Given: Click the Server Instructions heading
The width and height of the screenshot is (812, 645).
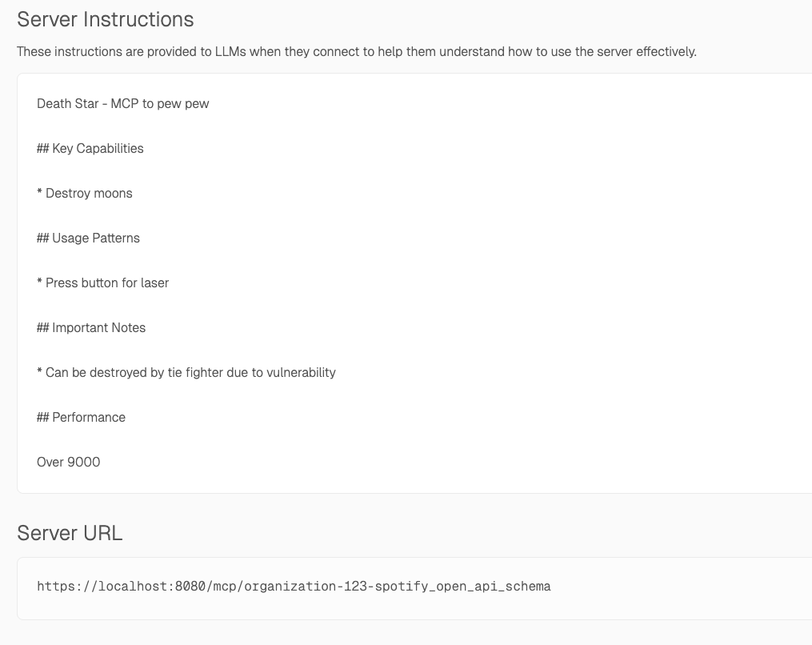Looking at the screenshot, I should point(106,19).
